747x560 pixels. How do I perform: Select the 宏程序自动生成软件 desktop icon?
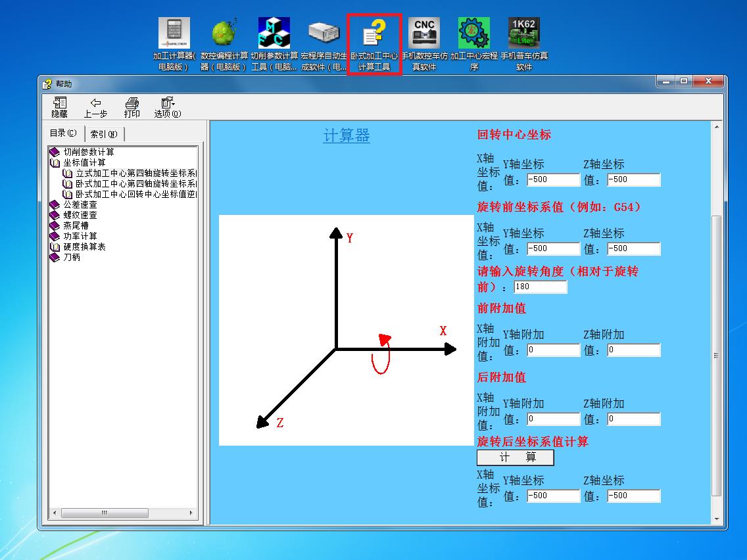coord(324,44)
